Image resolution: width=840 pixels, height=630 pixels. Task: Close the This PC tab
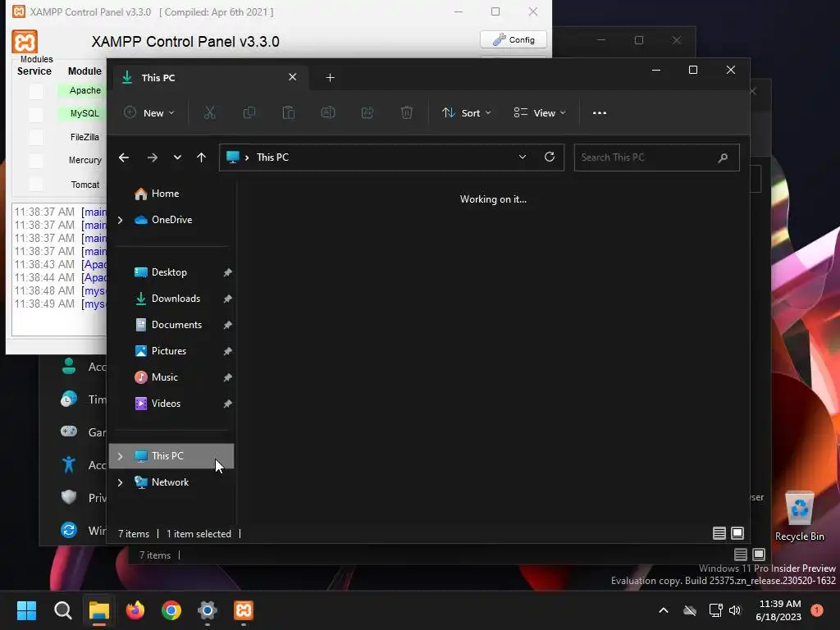pyautogui.click(x=293, y=77)
